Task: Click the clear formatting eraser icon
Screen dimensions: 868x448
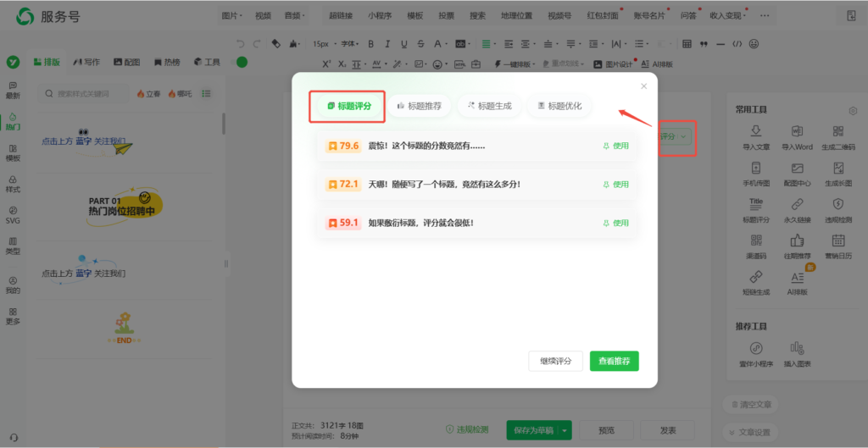Action: (x=277, y=44)
